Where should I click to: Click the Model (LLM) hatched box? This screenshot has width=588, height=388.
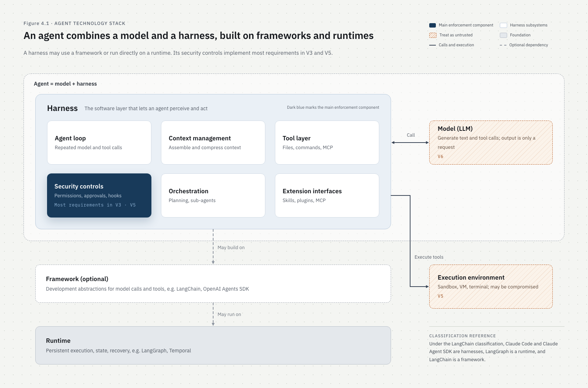pyautogui.click(x=491, y=143)
